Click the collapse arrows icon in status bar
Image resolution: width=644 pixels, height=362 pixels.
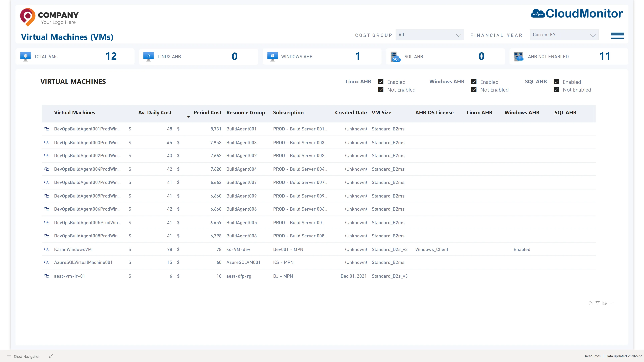pyautogui.click(x=51, y=356)
